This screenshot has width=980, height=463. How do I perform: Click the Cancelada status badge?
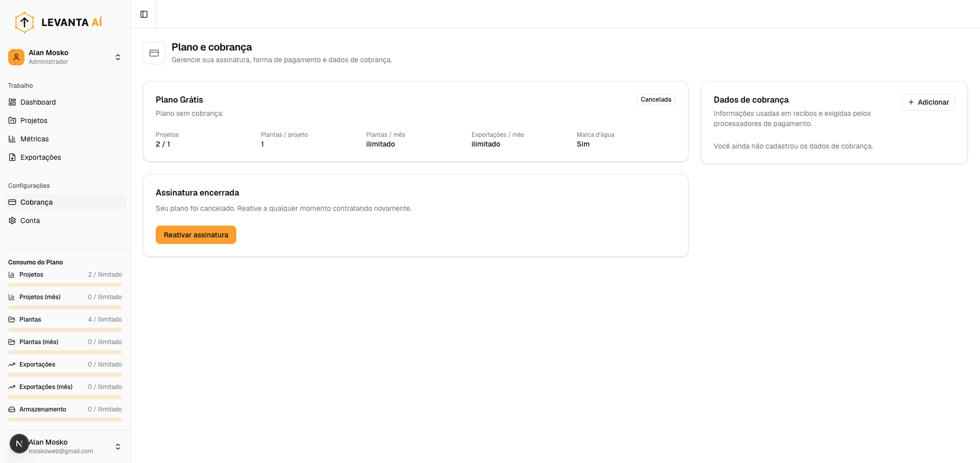click(x=656, y=100)
